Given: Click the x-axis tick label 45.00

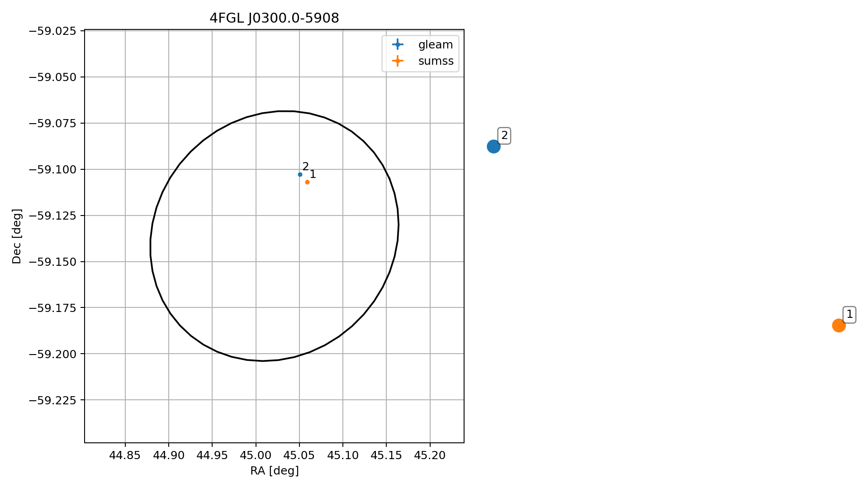Looking at the screenshot, I should point(256,455).
